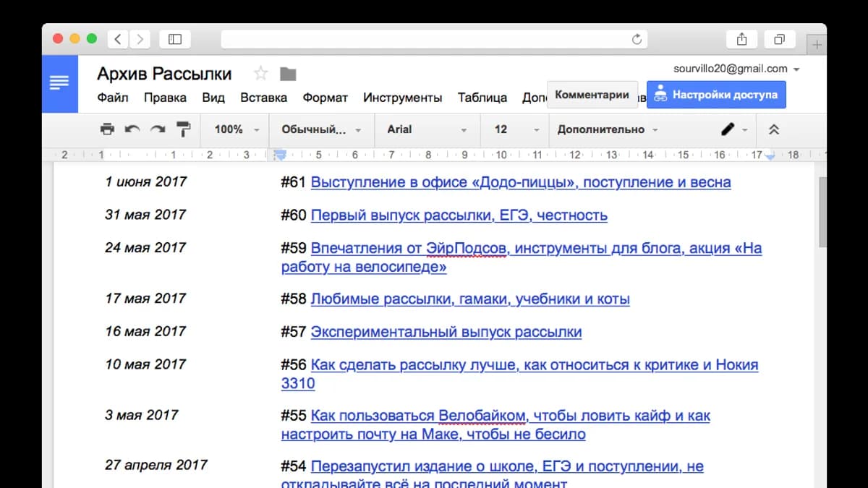Open the Вставка menu

tap(263, 98)
